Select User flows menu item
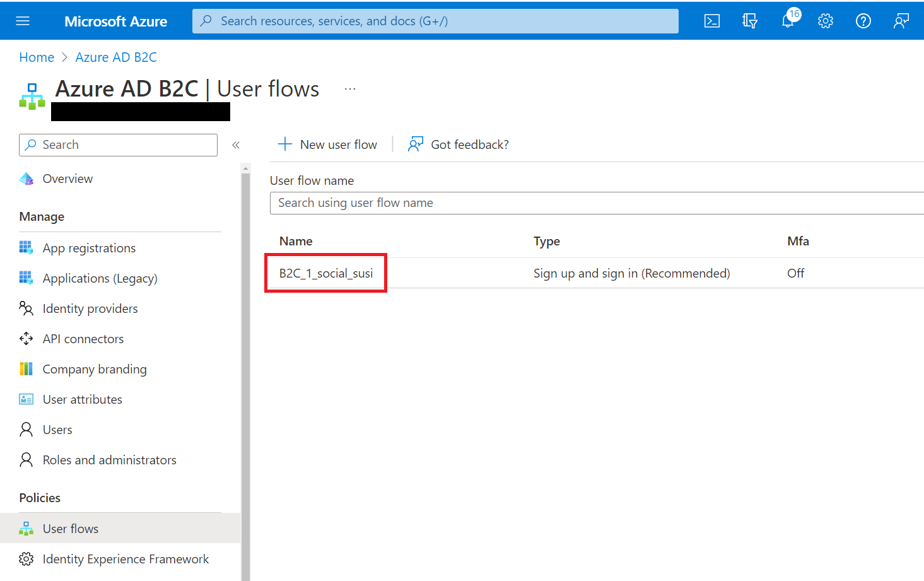 pyautogui.click(x=120, y=529)
